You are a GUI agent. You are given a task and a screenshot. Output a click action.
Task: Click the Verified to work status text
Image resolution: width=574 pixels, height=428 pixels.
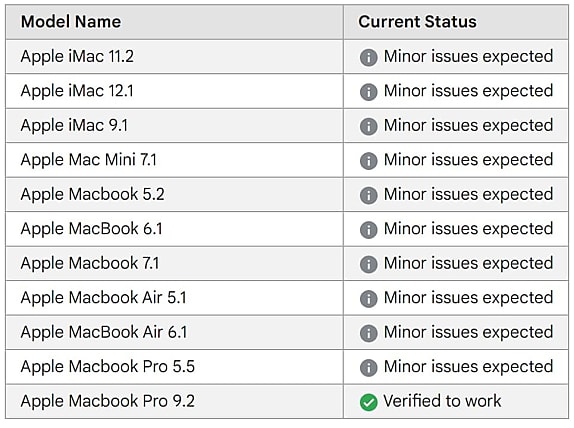point(442,401)
